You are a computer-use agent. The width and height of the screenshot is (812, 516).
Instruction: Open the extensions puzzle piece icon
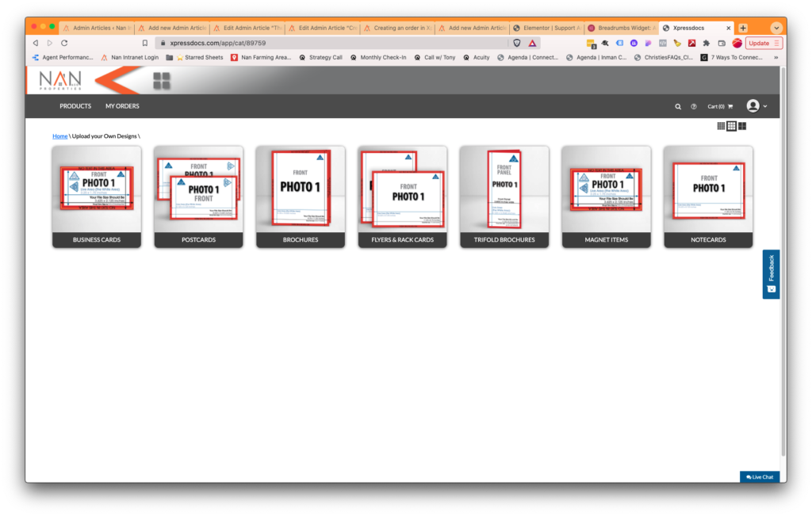706,43
